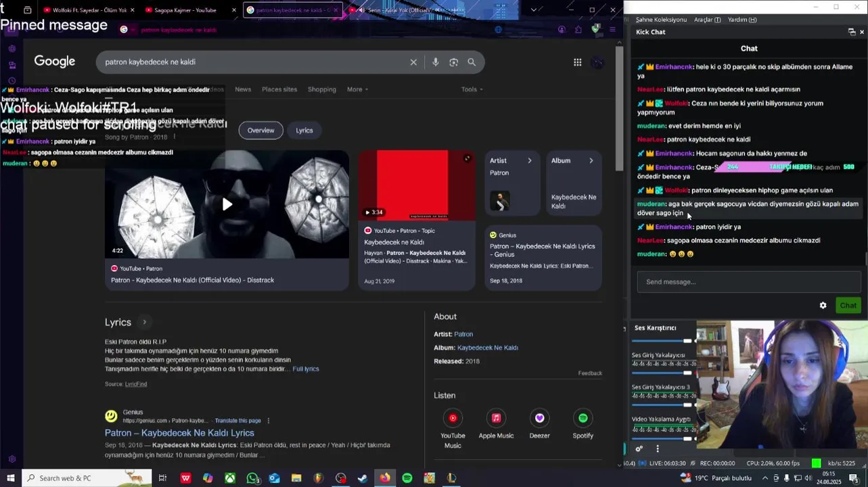Open the red 3:34 video thumbnail
Screen dimensions: 868x487
pyautogui.click(x=417, y=185)
